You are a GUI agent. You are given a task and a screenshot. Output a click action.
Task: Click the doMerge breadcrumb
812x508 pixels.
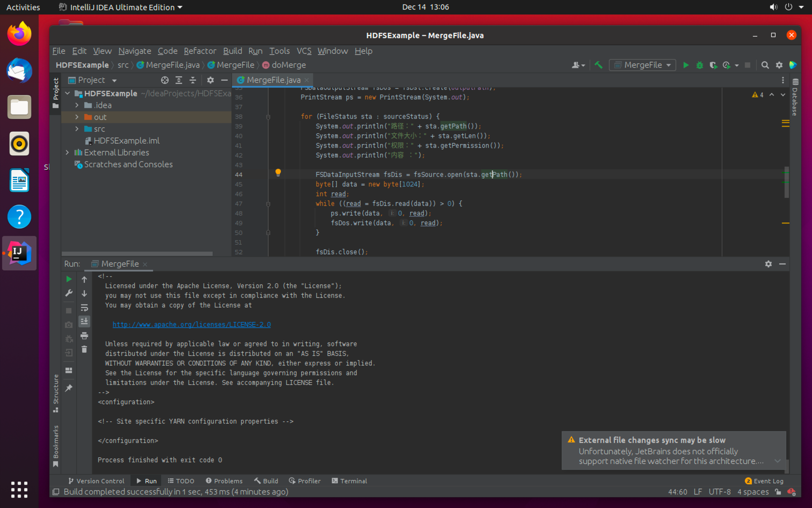(284, 65)
